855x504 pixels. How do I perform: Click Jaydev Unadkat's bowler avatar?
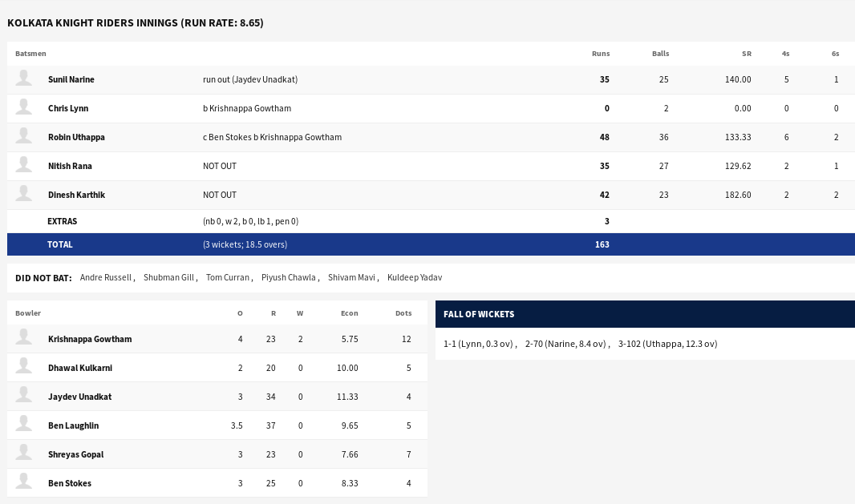pyautogui.click(x=23, y=395)
